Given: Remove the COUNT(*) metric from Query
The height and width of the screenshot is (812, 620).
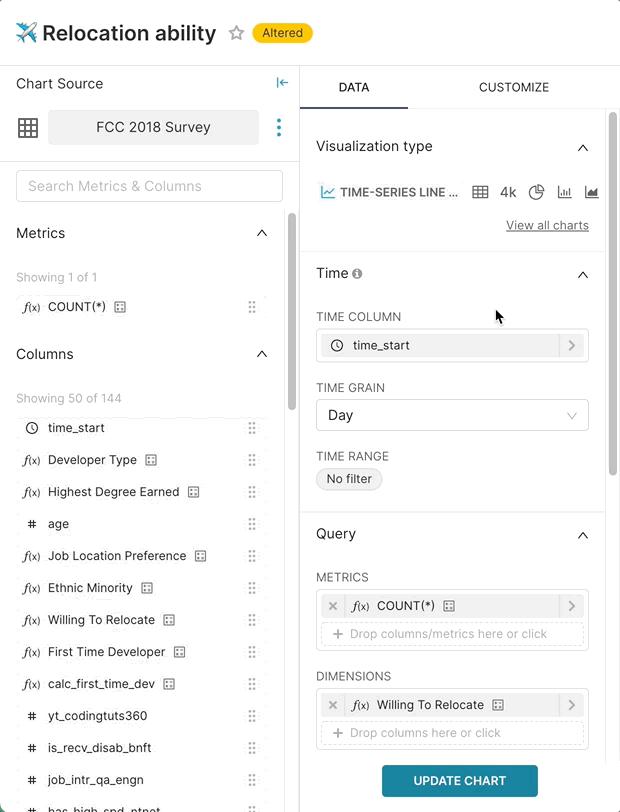Looking at the screenshot, I should tap(333, 606).
